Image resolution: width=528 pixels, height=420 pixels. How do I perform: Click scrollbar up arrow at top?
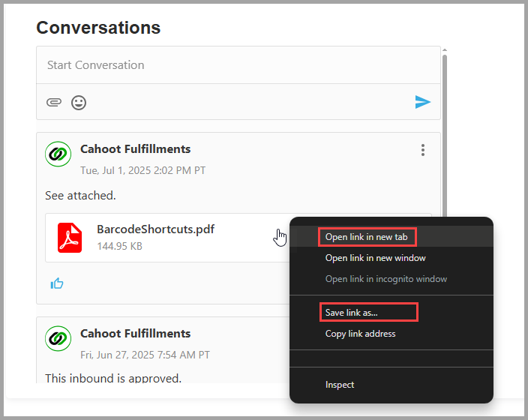445,49
